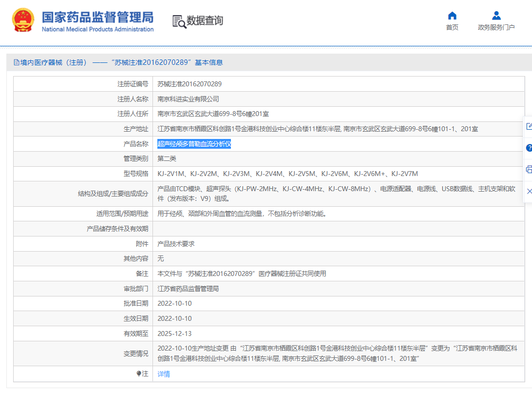Click the highlighted product name 超声经颅多普勒血流分析仪
This screenshot has width=532, height=393.
pos(194,144)
